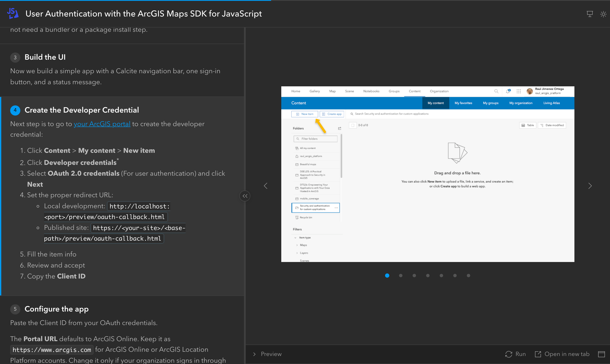
Task: Open Notebooks tab in portal screenshot
Action: pyautogui.click(x=371, y=91)
